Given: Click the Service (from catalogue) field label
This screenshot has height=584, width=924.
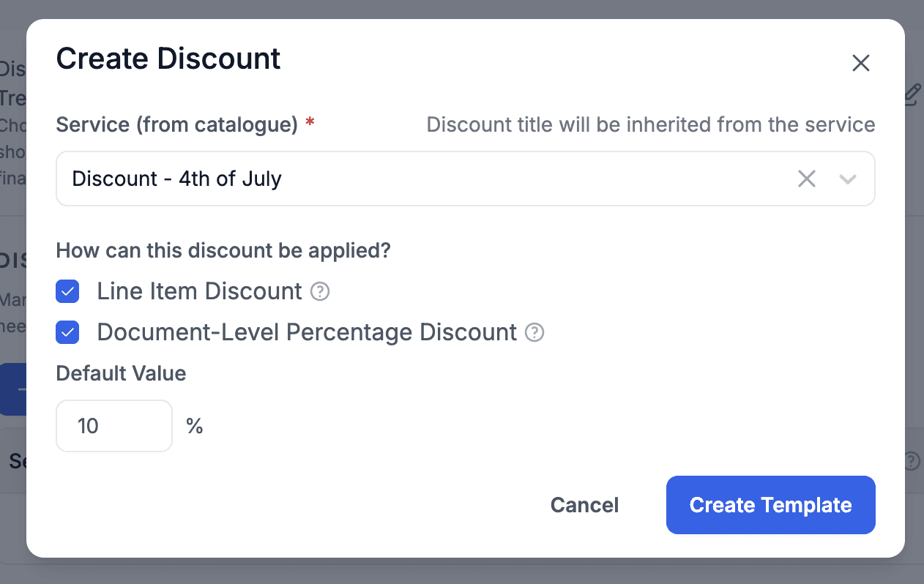Looking at the screenshot, I should point(176,125).
